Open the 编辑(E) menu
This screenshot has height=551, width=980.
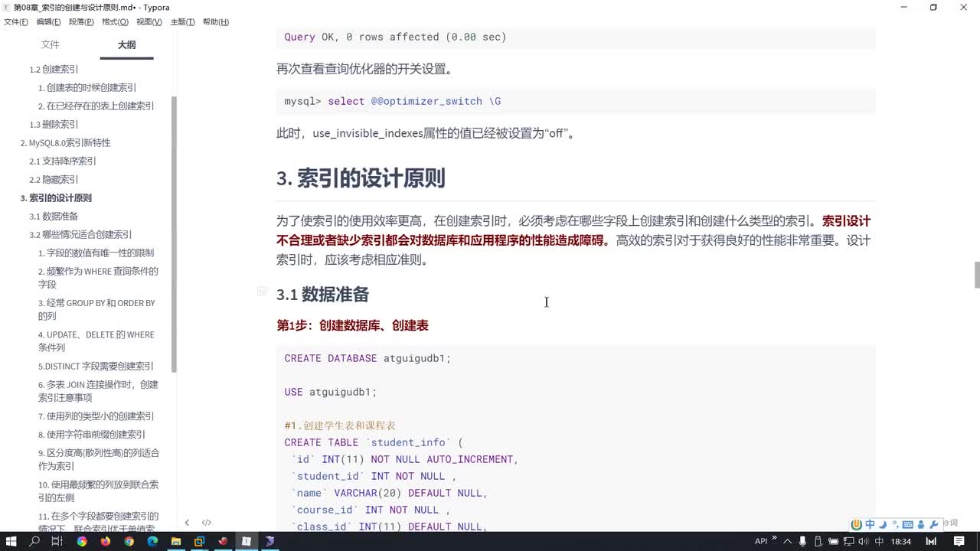coord(48,21)
